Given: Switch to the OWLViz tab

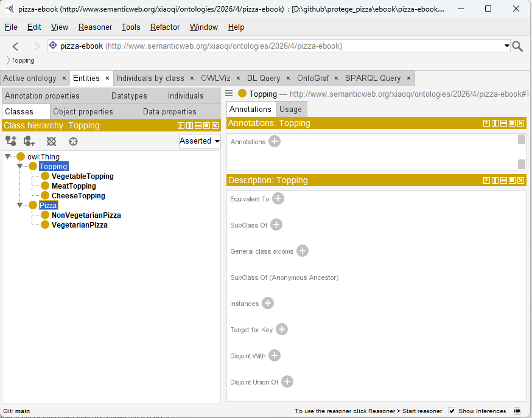Looking at the screenshot, I should click(215, 78).
